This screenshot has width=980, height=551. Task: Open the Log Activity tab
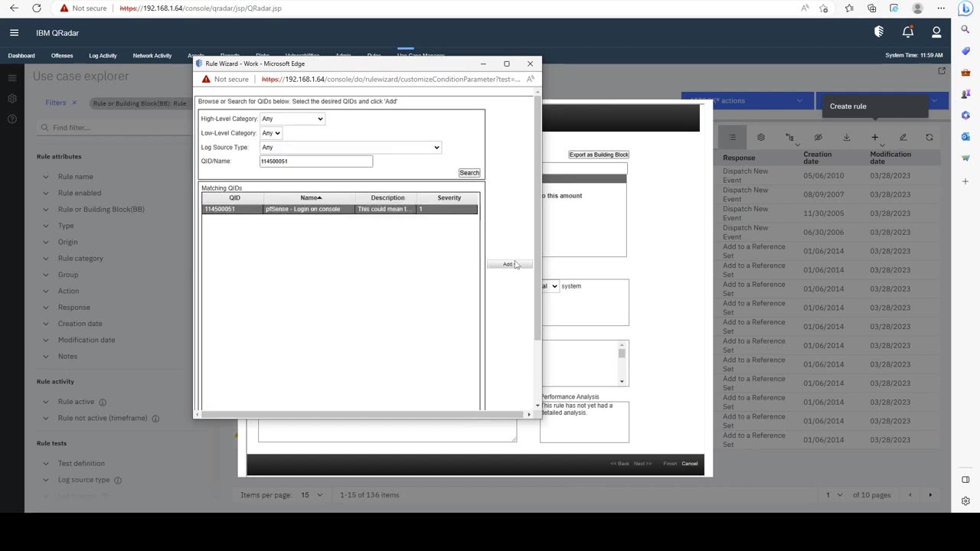[x=103, y=56]
